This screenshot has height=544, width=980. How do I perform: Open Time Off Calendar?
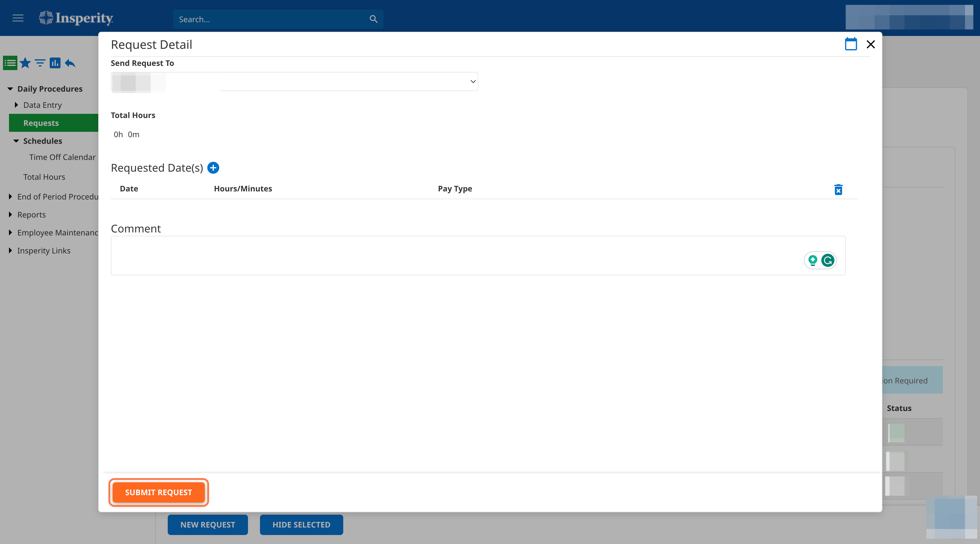(62, 157)
